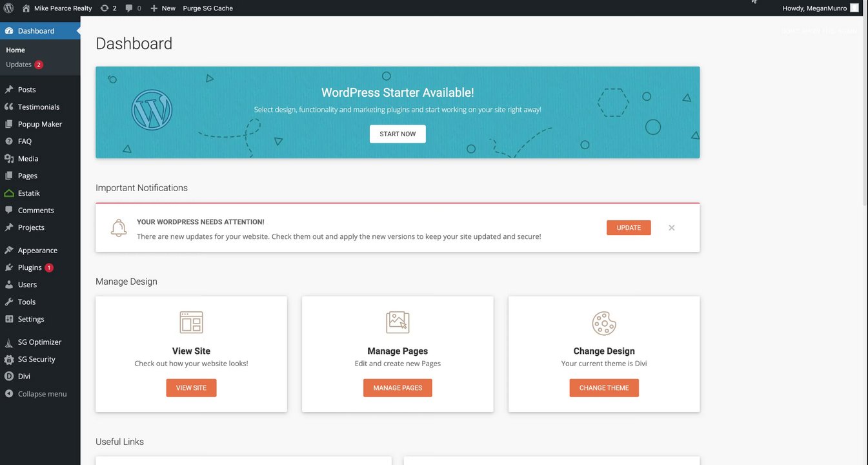The image size is (868, 465).
Task: Click the user avatar in admin bar
Action: (854, 8)
